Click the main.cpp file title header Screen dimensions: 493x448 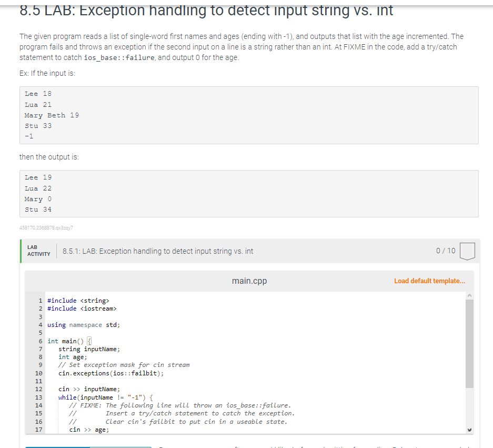tap(249, 281)
